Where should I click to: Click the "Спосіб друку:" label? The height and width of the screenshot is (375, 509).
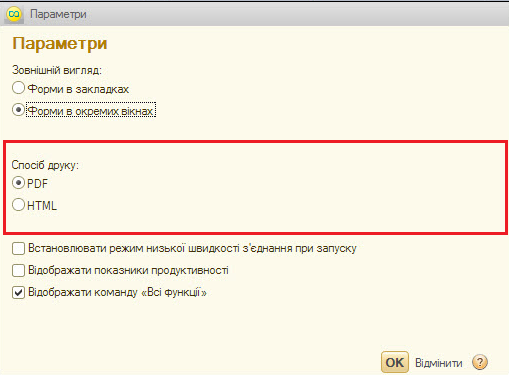click(x=45, y=165)
